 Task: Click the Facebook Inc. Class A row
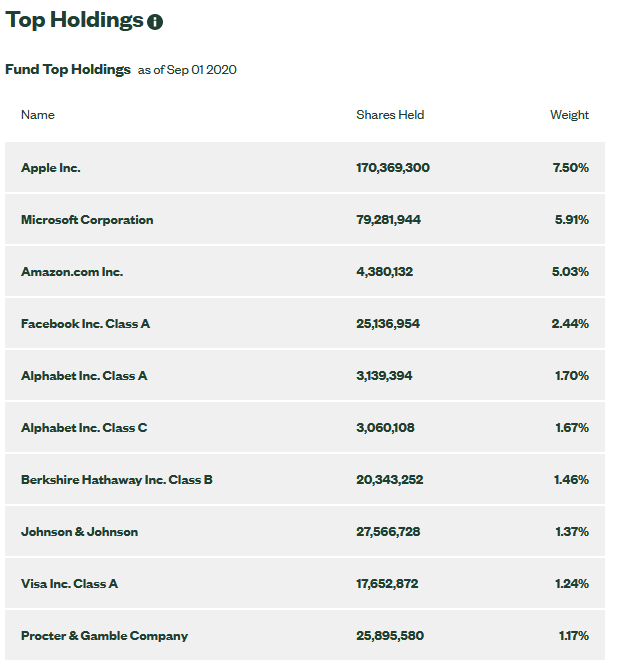pyautogui.click(x=305, y=324)
